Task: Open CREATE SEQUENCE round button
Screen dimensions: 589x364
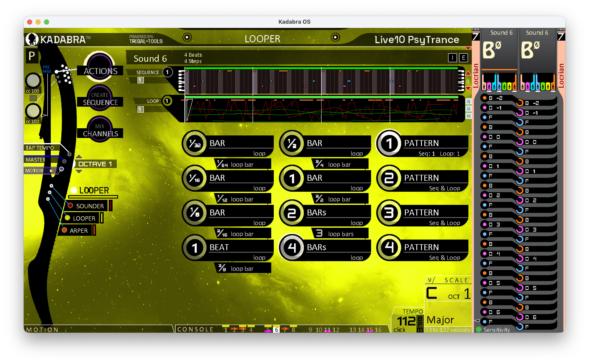Action: [x=100, y=97]
